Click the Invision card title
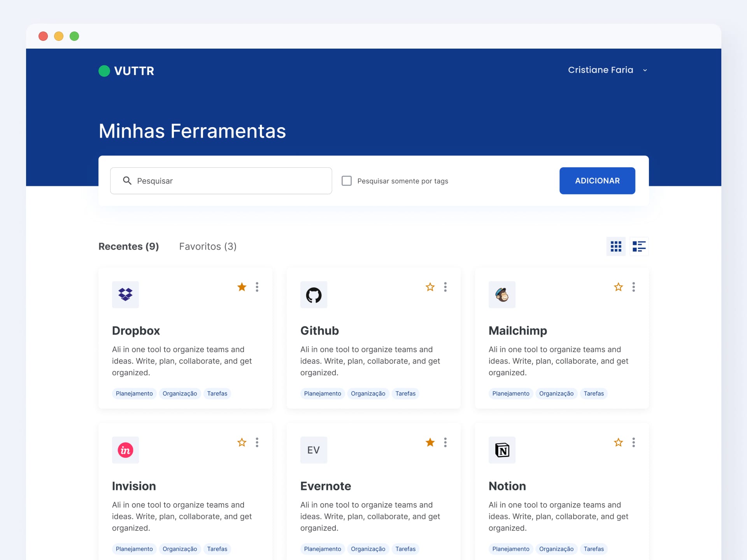Viewport: 747px width, 560px height. click(x=134, y=486)
